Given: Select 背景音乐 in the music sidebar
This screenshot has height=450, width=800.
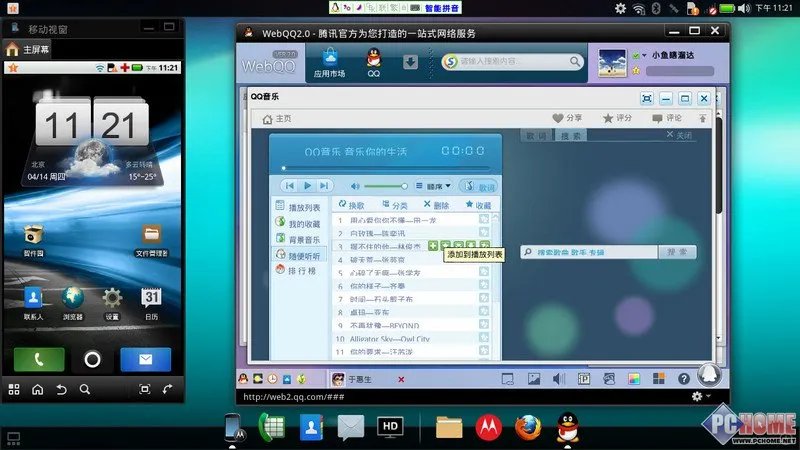Looking at the screenshot, I should [298, 239].
